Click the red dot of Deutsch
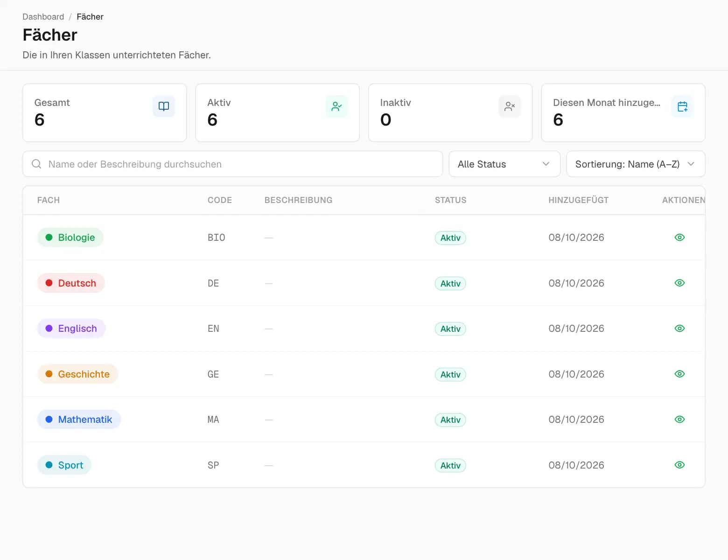The width and height of the screenshot is (728, 560). tap(49, 283)
